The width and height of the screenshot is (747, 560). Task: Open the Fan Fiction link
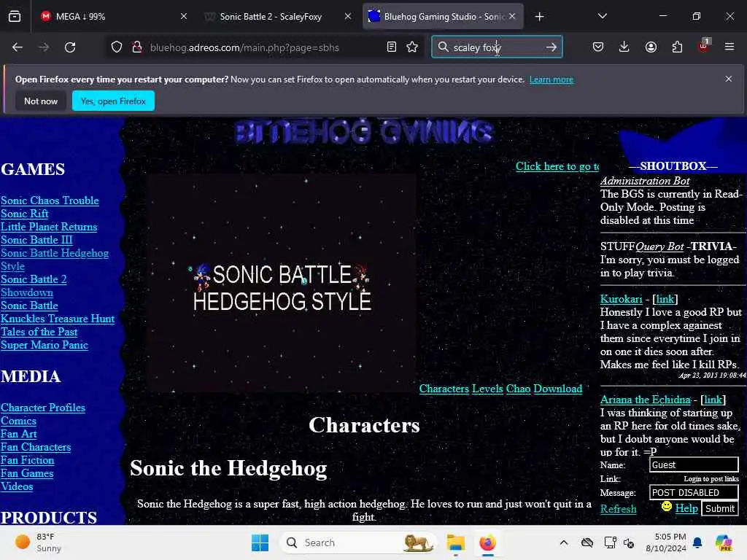(x=27, y=461)
